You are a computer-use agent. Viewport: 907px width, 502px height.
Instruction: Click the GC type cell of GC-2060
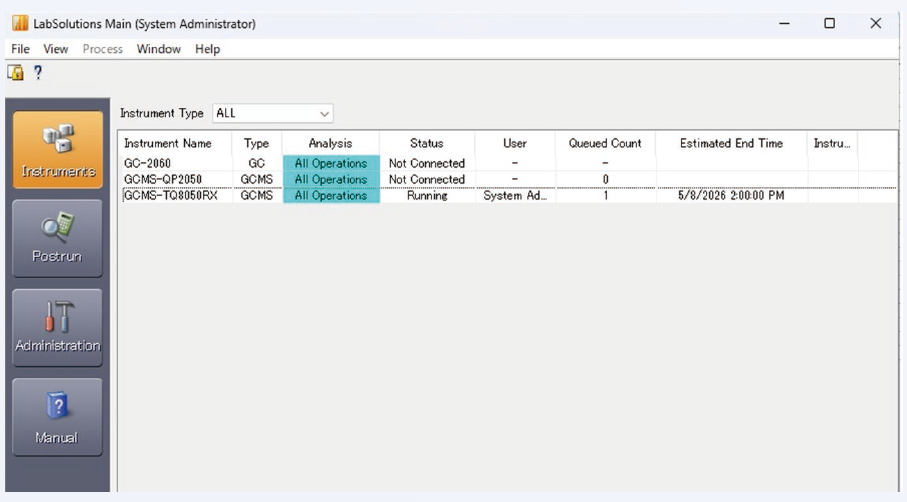point(256,163)
